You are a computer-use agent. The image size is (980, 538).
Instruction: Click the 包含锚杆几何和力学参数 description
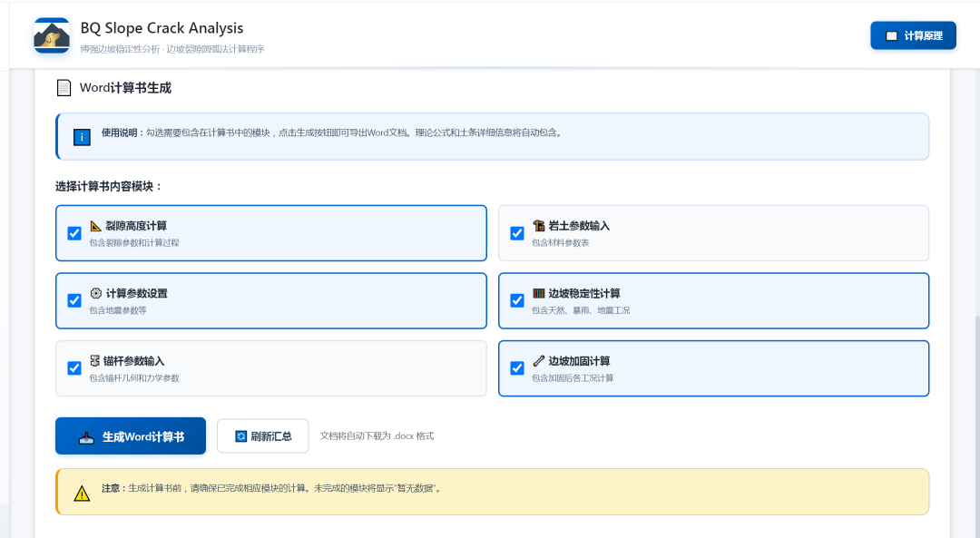click(x=134, y=378)
